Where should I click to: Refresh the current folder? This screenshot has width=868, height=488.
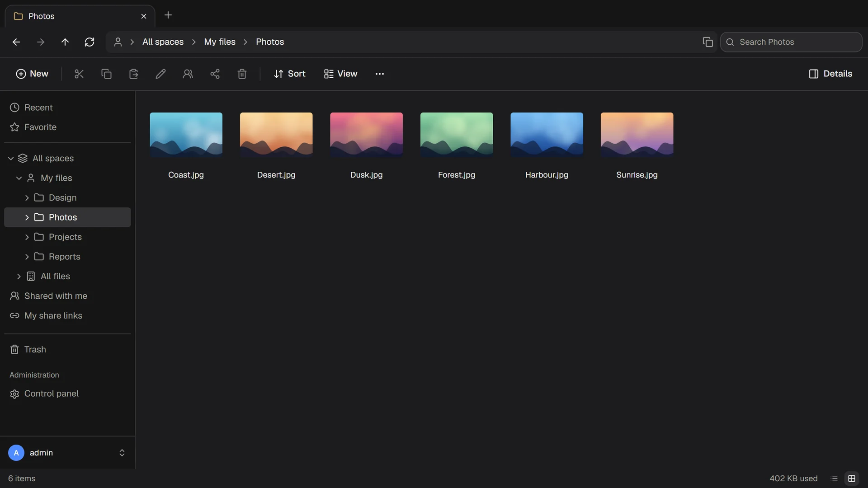(90, 42)
